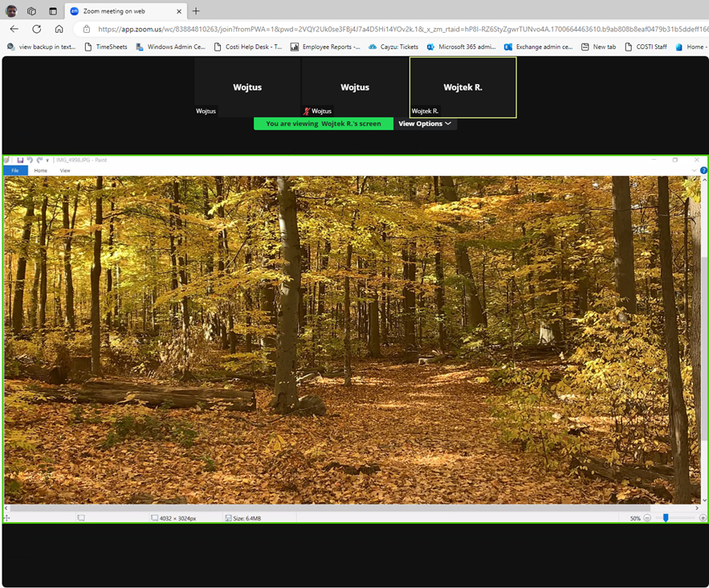Open the tab actions menu icon
709x588 pixels.
(53, 11)
